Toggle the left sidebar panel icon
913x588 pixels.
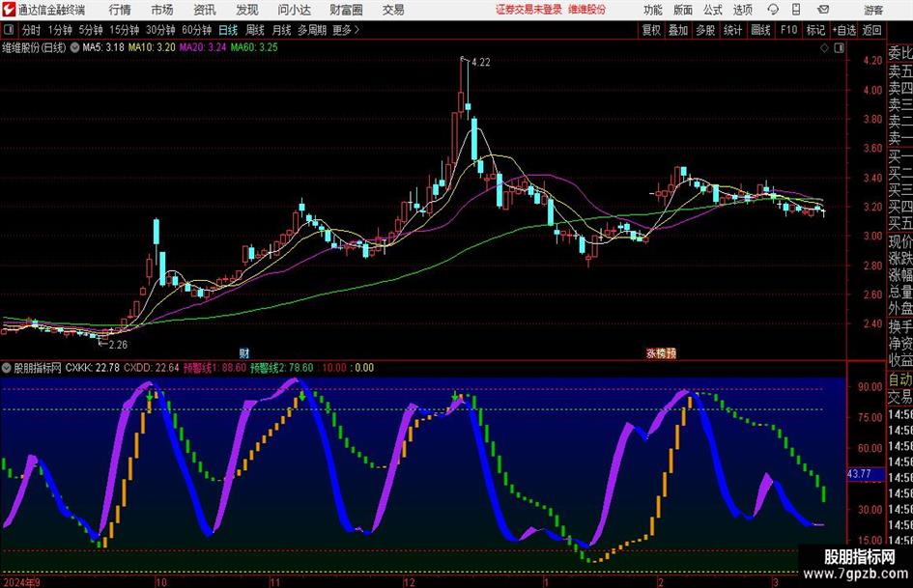pos(9,30)
